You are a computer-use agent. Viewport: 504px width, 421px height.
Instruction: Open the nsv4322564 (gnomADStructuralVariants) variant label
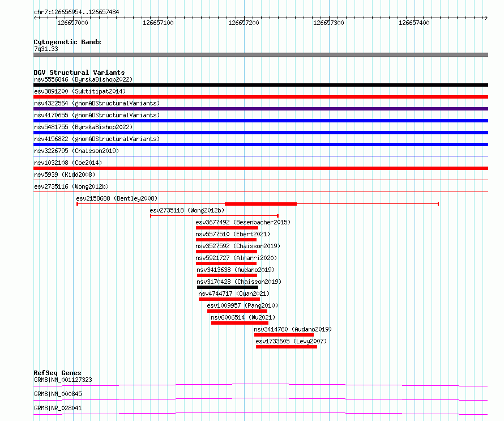click(97, 103)
